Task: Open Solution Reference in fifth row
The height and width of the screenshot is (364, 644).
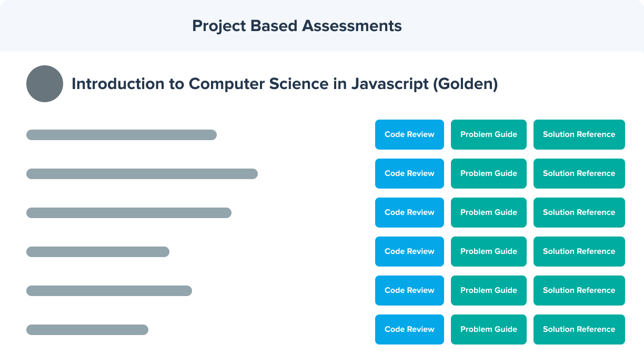Action: 579,290
